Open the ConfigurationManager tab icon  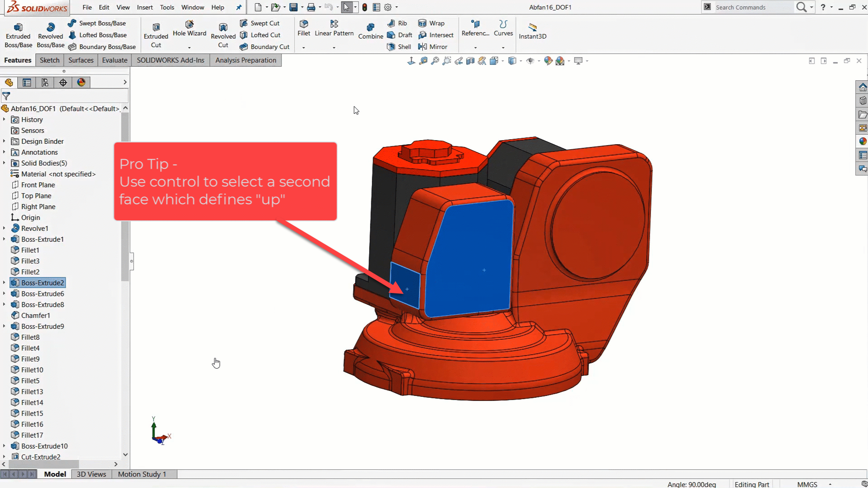tap(45, 83)
